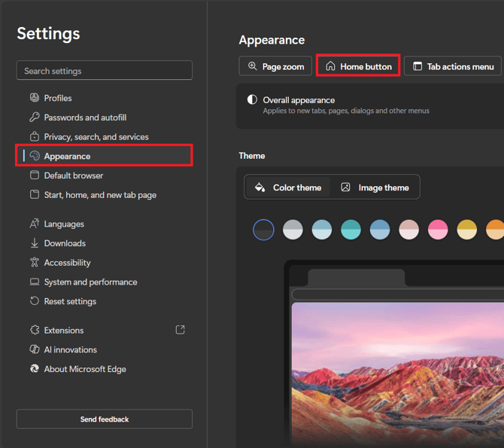Image resolution: width=504 pixels, height=448 pixels.
Task: Click the Profiles icon in sidebar
Action: click(x=34, y=98)
